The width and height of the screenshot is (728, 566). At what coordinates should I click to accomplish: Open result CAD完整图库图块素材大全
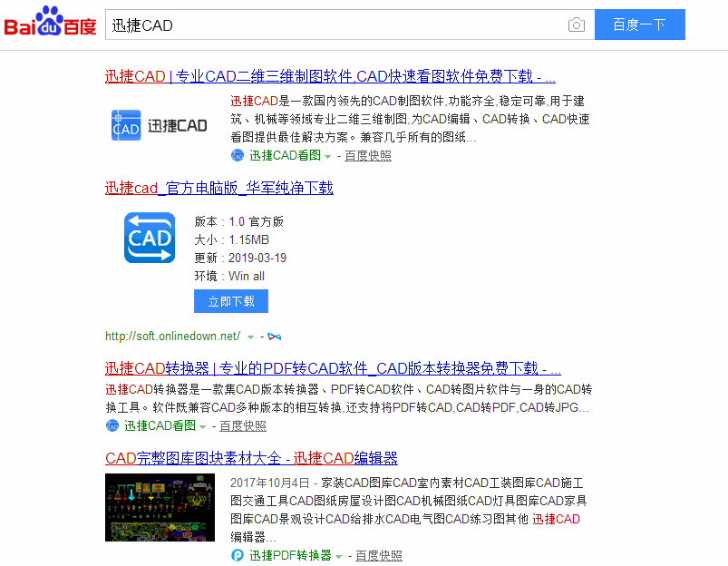[x=251, y=458]
